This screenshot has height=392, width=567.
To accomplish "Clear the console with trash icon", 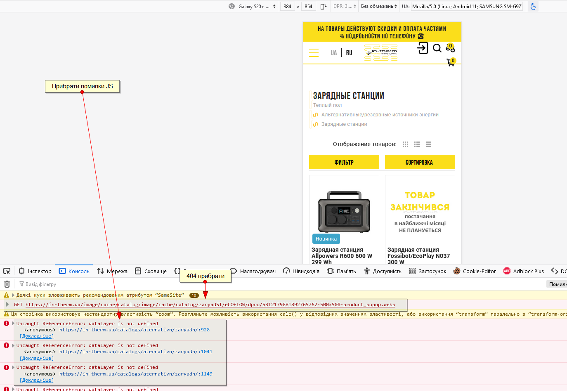I will point(7,284).
